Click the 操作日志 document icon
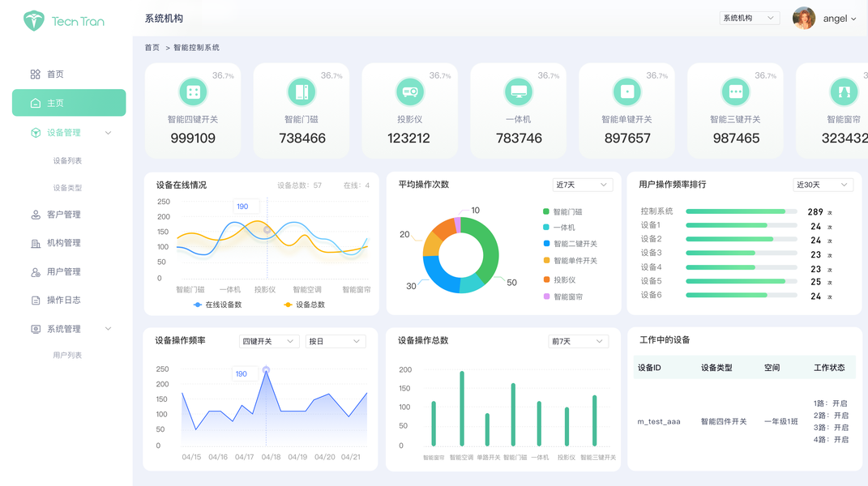 36,300
